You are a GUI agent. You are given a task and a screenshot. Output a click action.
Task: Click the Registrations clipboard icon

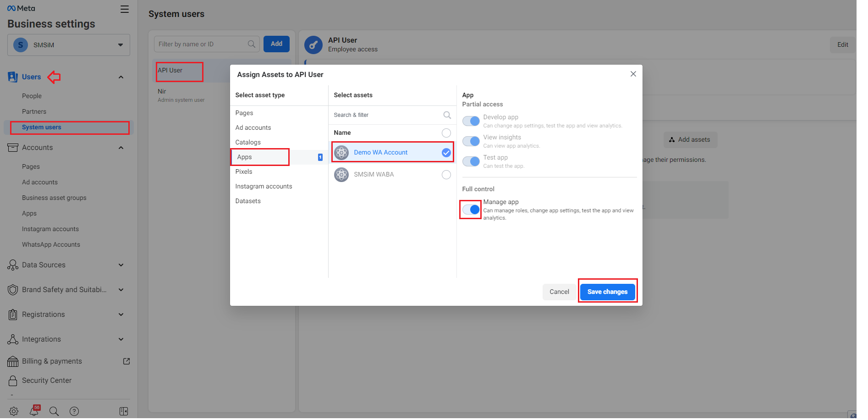13,315
